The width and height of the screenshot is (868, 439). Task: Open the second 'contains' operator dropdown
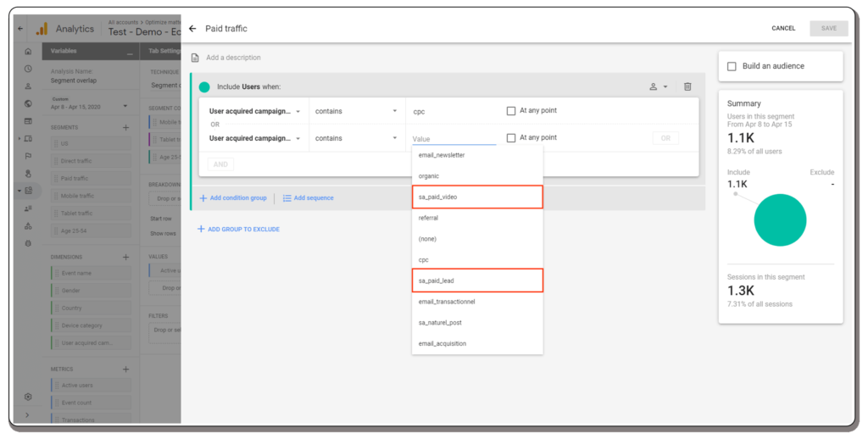coord(356,138)
